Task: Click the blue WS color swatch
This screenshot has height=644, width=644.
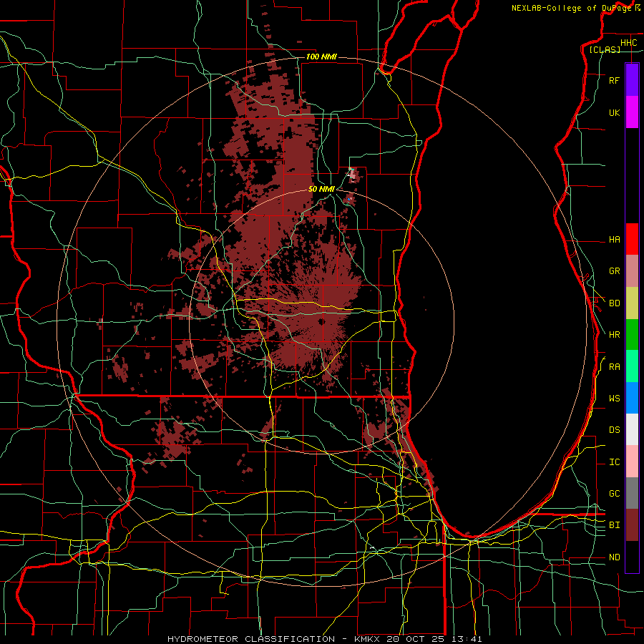Action: pos(632,398)
